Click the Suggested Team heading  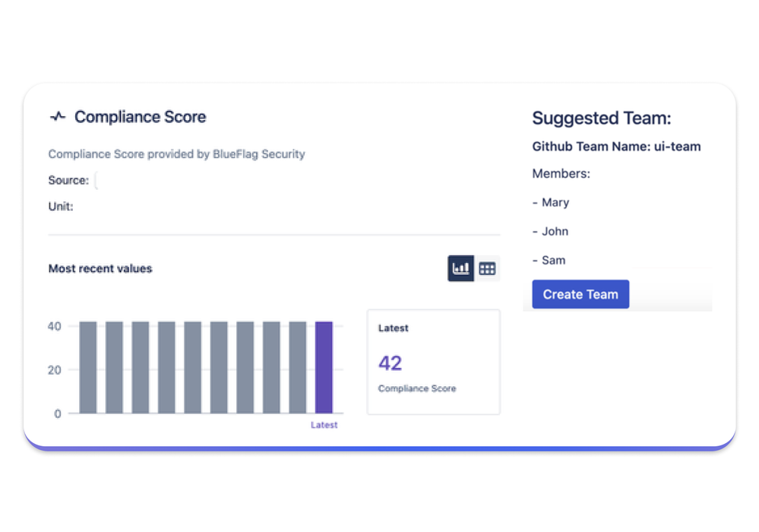click(602, 119)
